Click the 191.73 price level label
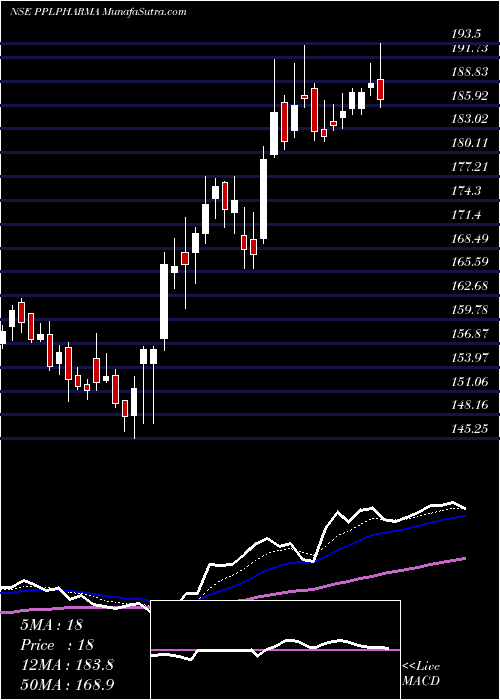 pyautogui.click(x=469, y=49)
